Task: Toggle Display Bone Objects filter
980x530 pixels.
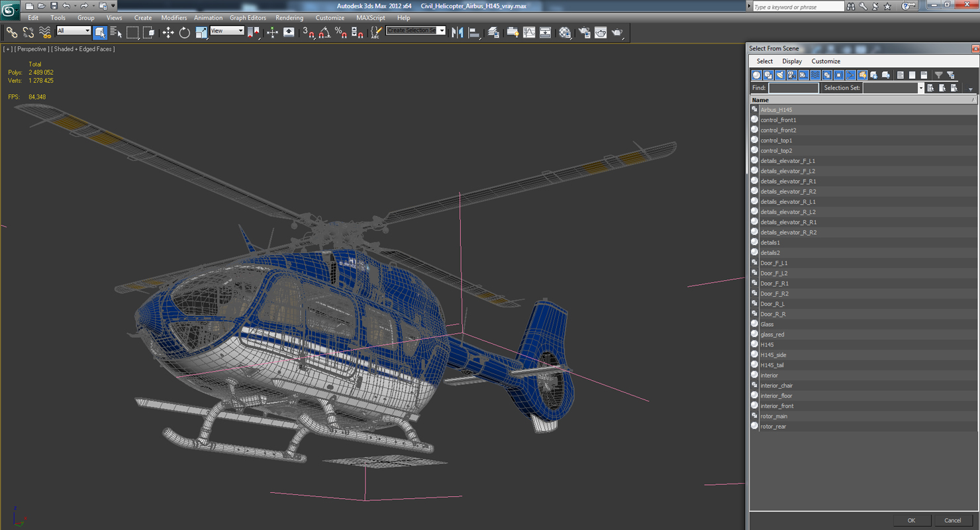Action: pos(850,75)
